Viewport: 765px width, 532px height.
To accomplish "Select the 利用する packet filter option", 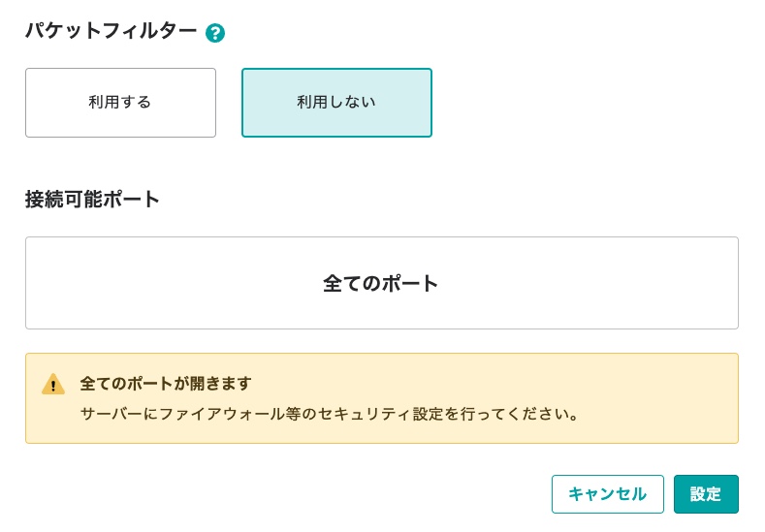I will tap(120, 103).
